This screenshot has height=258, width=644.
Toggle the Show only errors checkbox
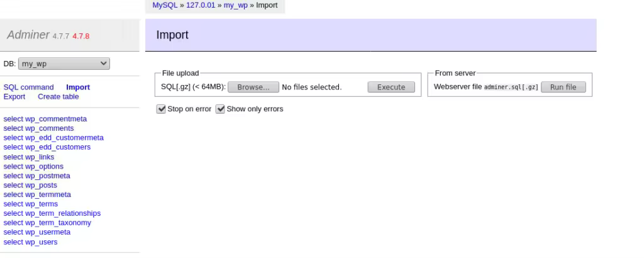tap(221, 109)
